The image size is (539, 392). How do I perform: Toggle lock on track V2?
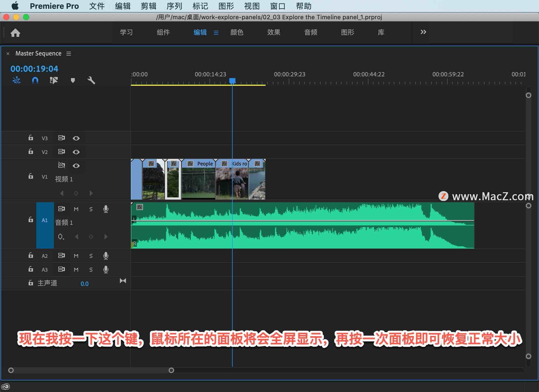(31, 151)
